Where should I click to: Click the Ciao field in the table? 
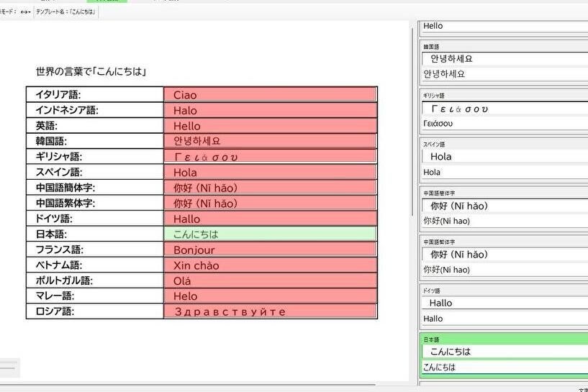coord(271,94)
